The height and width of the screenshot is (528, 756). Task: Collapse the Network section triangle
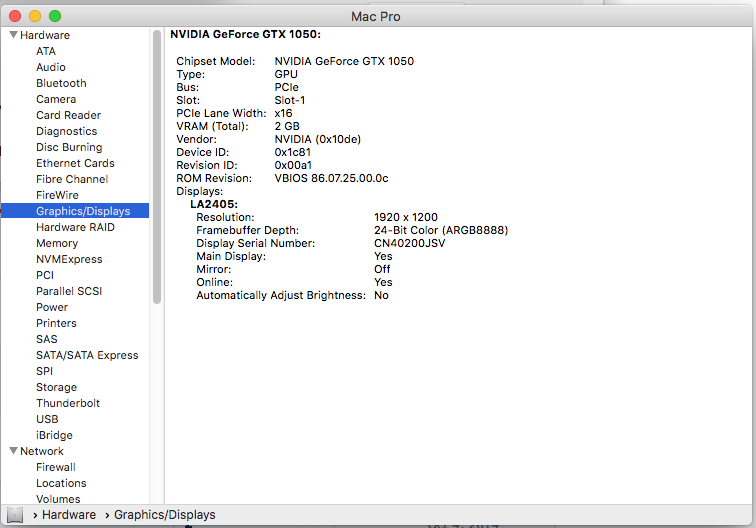[14, 451]
